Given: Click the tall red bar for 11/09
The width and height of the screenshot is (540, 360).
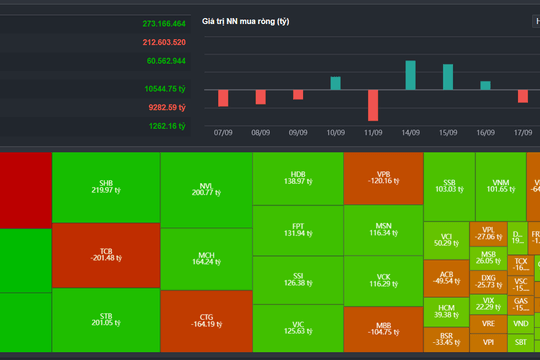Looking at the screenshot, I should (x=373, y=105).
